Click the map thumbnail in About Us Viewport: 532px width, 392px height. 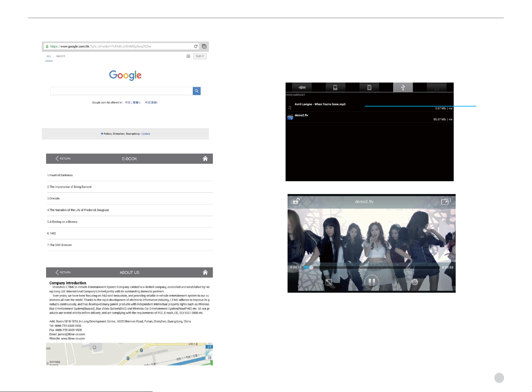tap(129, 354)
